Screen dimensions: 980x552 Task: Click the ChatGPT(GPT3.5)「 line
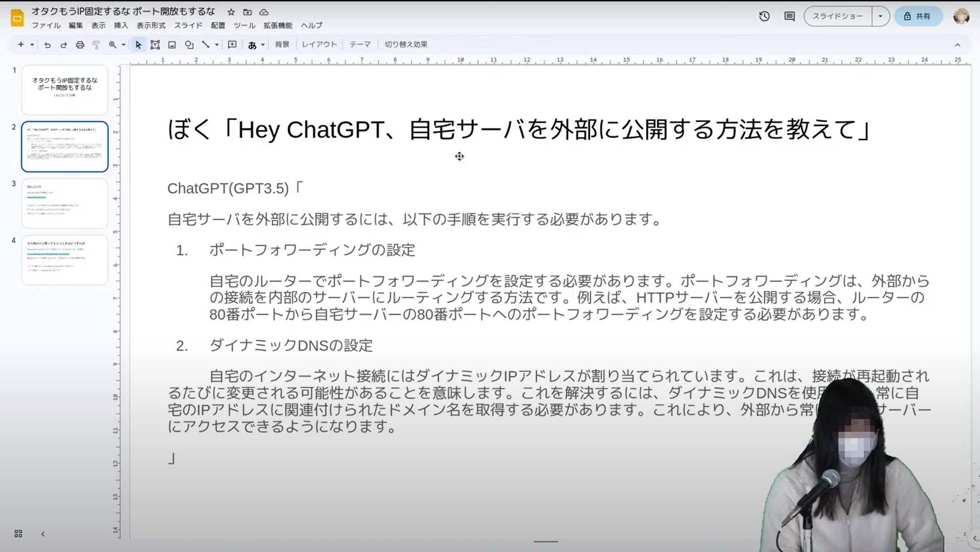[x=235, y=188]
